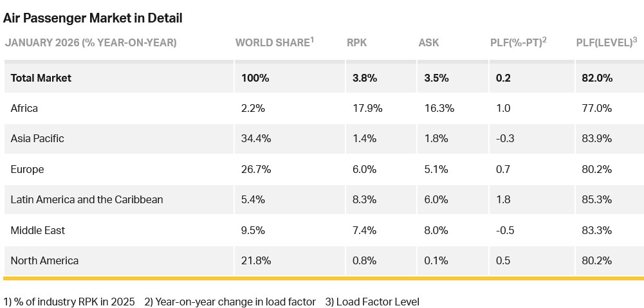Select Africa's 17.9% RPK value
The width and height of the screenshot is (644, 308).
point(367,108)
